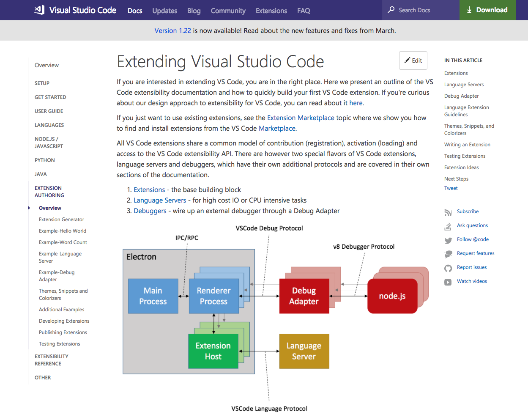
Task: Open the Updates nav item
Action: click(x=164, y=11)
